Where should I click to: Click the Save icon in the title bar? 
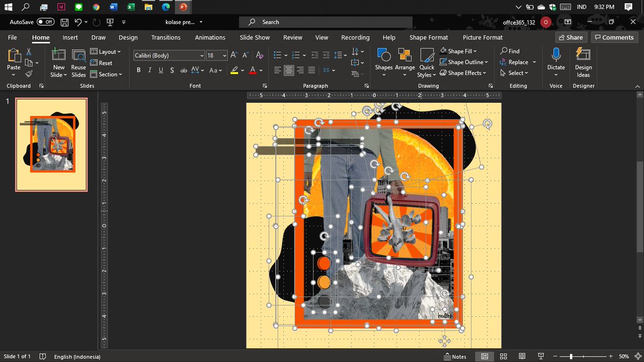tap(64, 22)
